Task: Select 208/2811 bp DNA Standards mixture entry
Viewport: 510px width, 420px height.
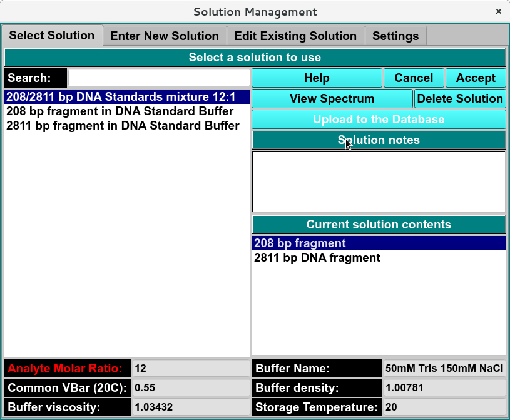Action: (127, 97)
